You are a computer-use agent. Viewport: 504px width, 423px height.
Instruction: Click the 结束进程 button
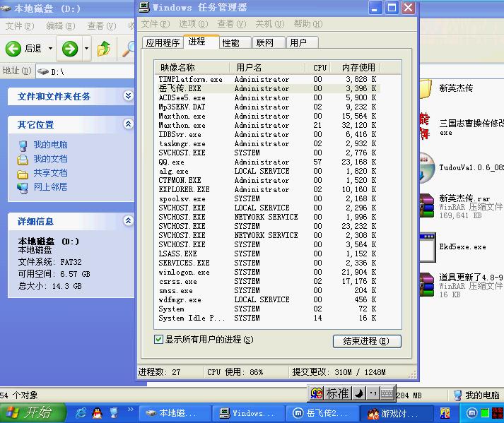coord(366,341)
